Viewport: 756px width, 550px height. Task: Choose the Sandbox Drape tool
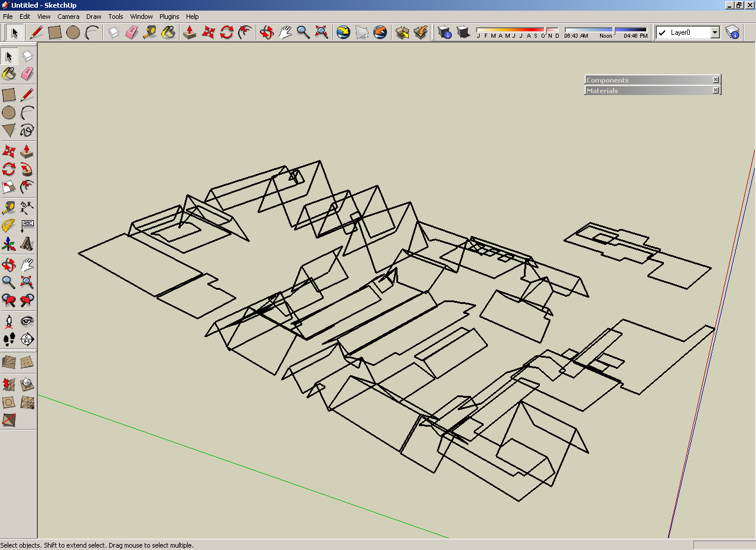pos(9,402)
